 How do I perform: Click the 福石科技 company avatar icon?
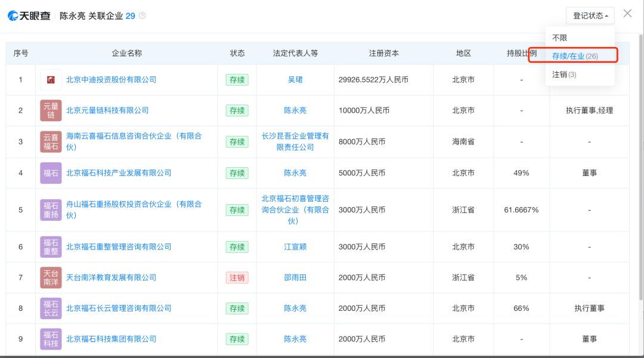(51, 339)
